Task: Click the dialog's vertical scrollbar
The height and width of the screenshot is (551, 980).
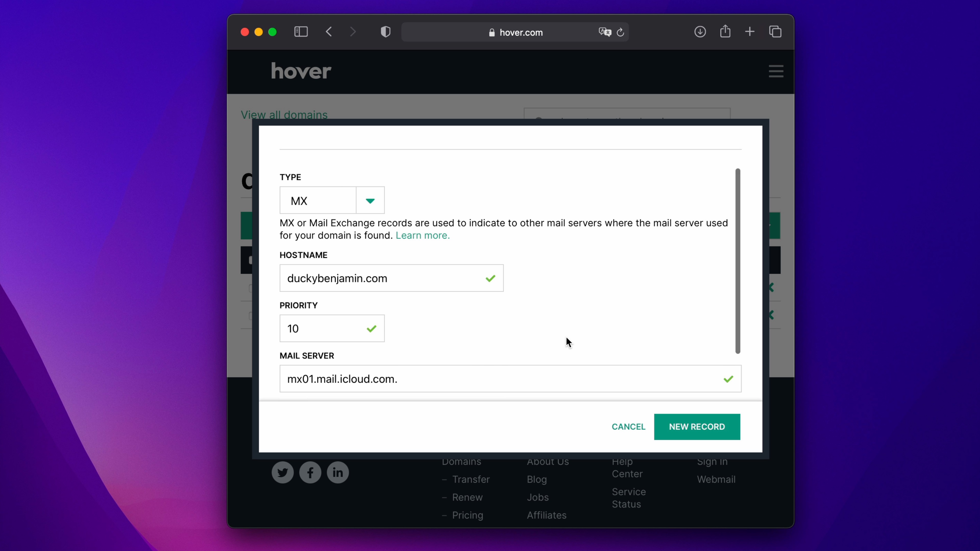Action: pyautogui.click(x=738, y=261)
